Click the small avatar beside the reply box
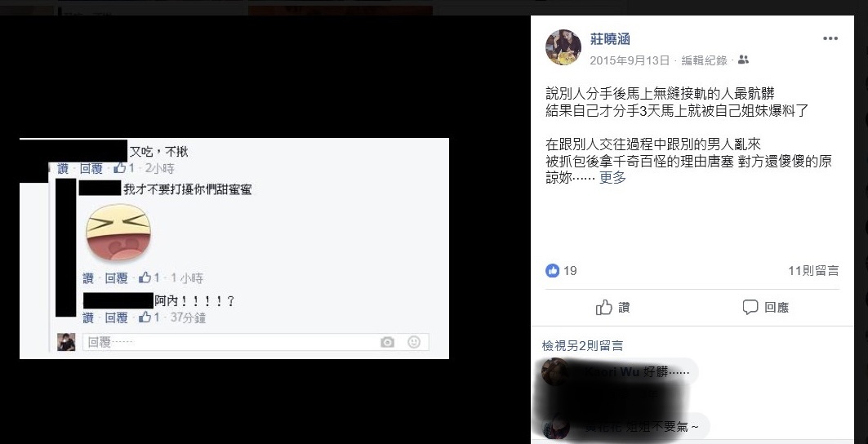This screenshot has height=444, width=868. coord(66,342)
